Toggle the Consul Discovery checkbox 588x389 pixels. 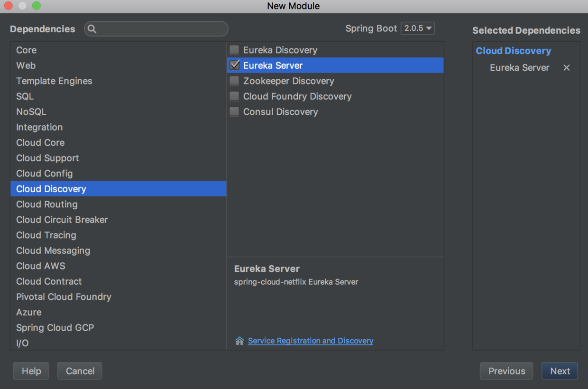click(234, 111)
